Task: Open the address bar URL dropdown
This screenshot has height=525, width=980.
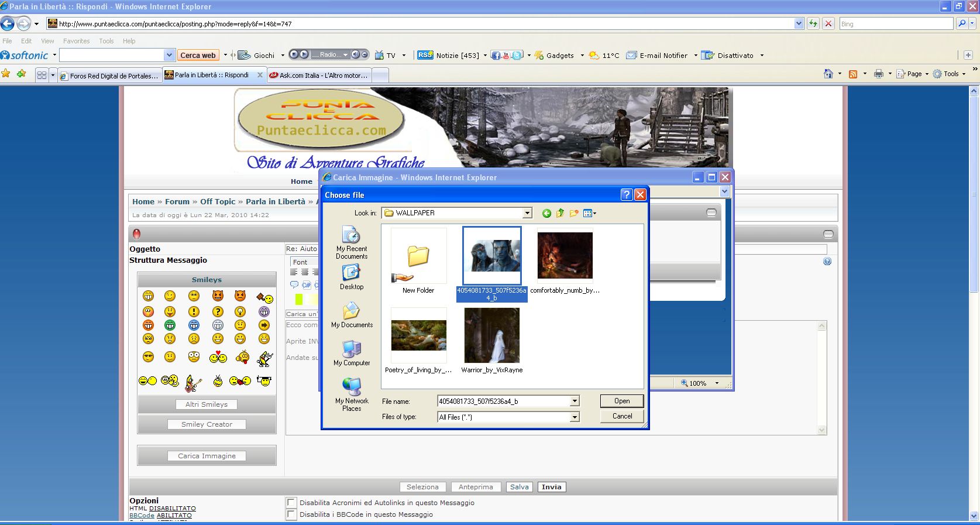Action: point(799,23)
